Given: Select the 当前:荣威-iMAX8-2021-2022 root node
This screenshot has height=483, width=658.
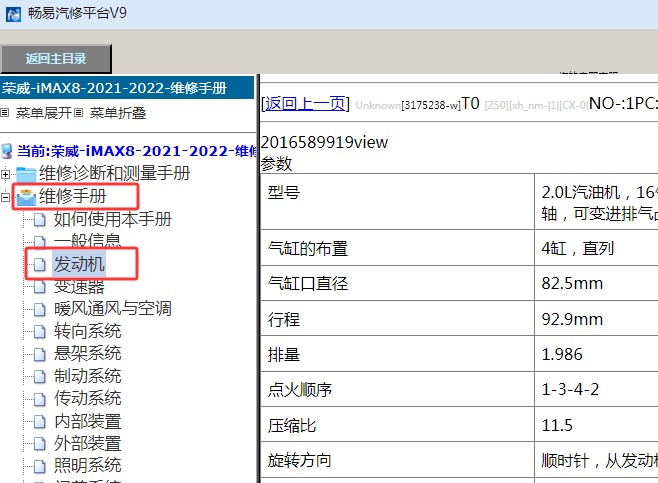Looking at the screenshot, I should [136, 151].
